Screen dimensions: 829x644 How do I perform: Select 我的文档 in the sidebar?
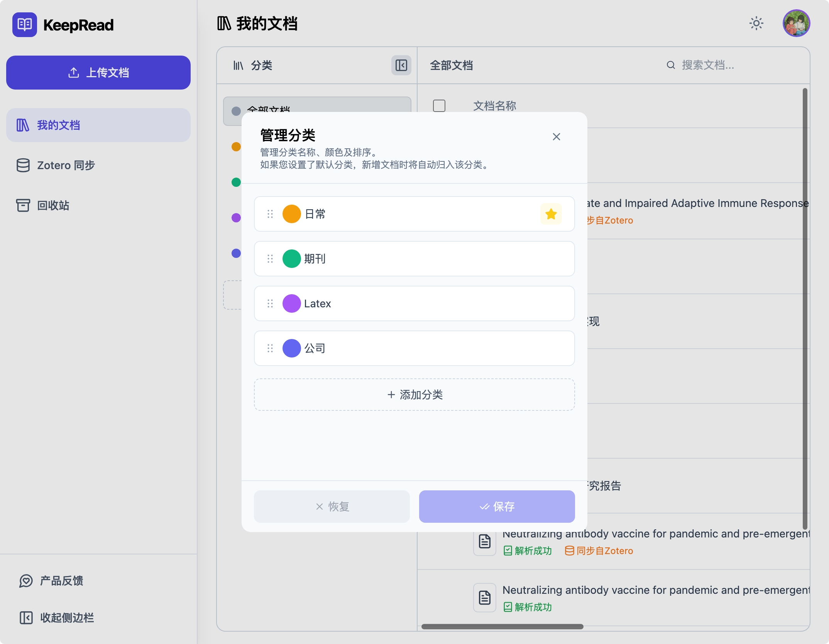[x=58, y=125]
